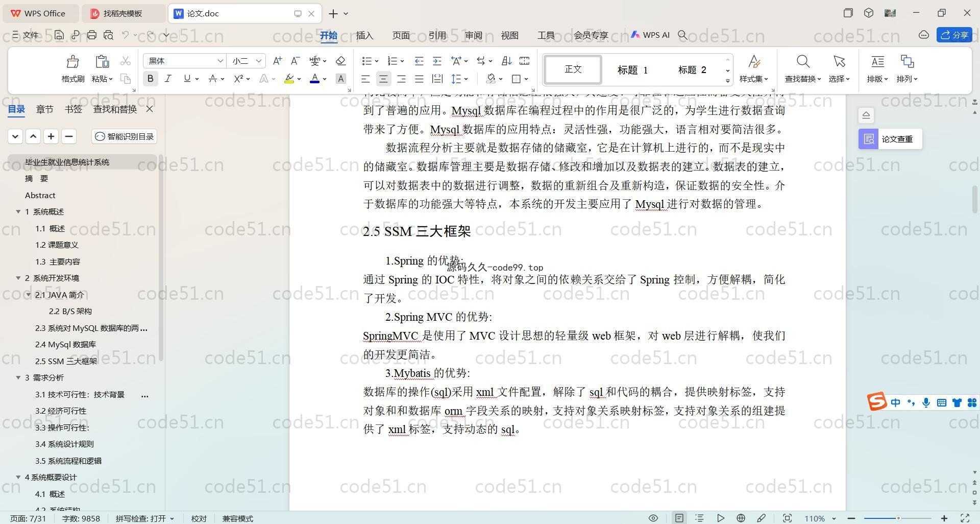This screenshot has width=980, height=524.
Task: Collapse the '2 系统开发环境' tree node
Action: [18, 278]
